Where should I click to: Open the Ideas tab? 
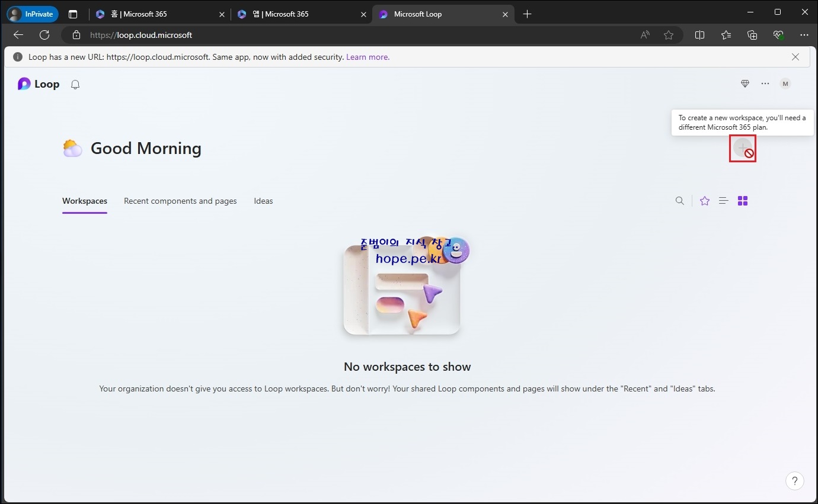(x=263, y=201)
